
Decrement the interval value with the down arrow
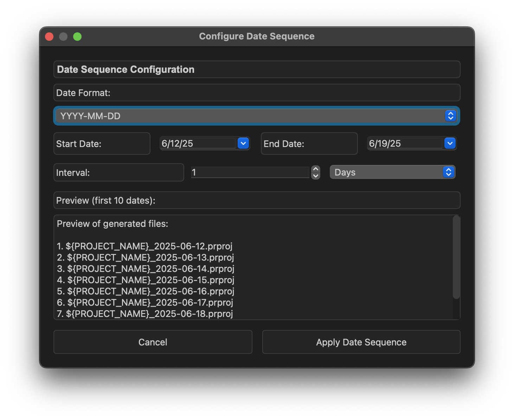point(315,176)
